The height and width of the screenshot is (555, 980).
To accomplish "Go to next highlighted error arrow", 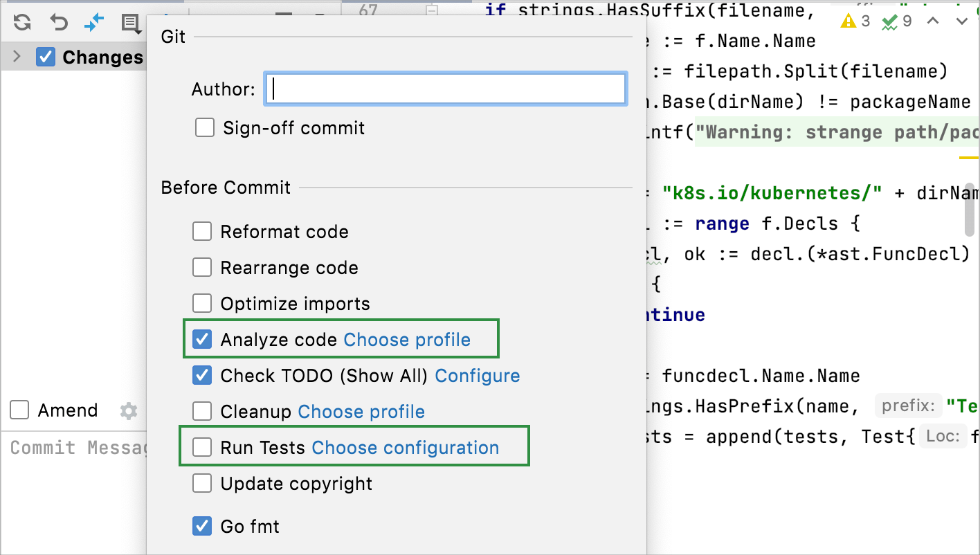I will click(x=962, y=21).
